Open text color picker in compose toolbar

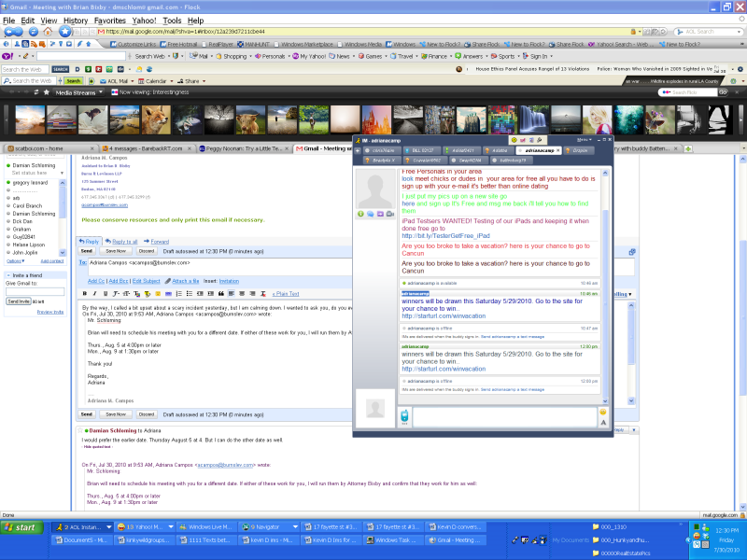tap(136, 294)
